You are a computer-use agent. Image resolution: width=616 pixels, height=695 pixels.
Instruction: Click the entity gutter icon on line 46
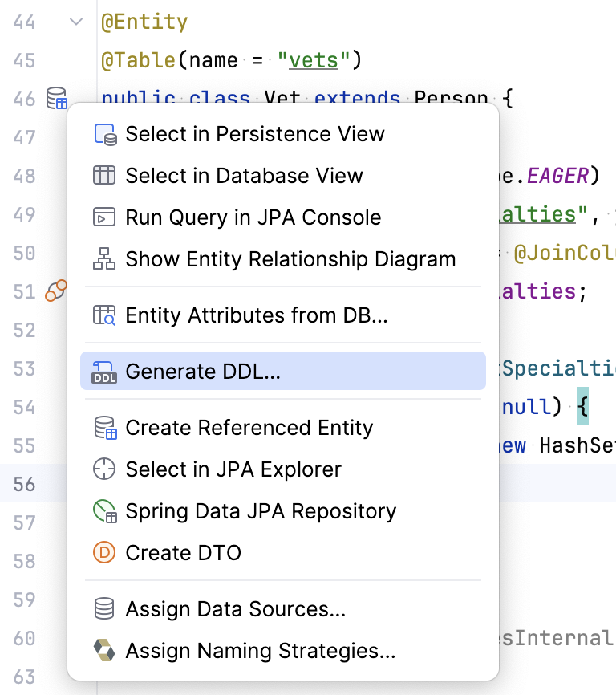click(x=55, y=99)
